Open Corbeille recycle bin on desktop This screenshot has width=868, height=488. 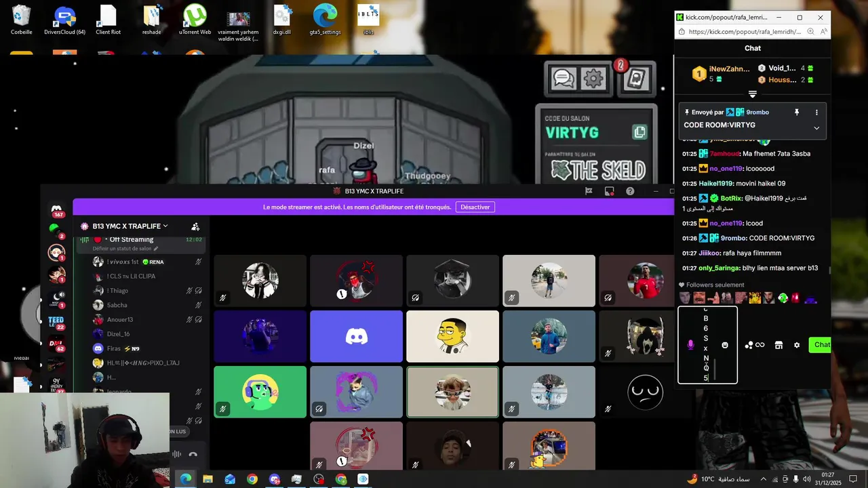point(22,20)
